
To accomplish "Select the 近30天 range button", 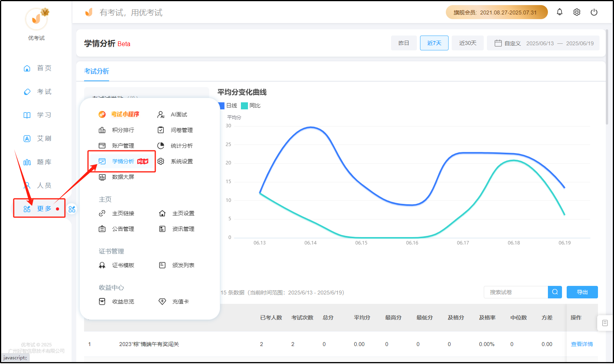I will coord(468,43).
